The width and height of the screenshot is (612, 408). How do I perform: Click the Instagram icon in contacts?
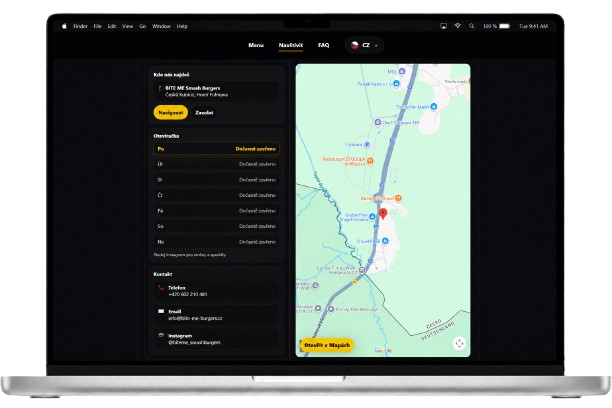(161, 335)
